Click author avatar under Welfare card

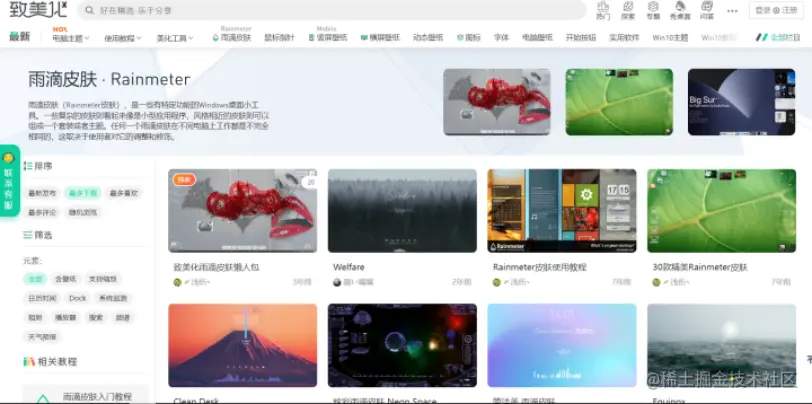(337, 282)
